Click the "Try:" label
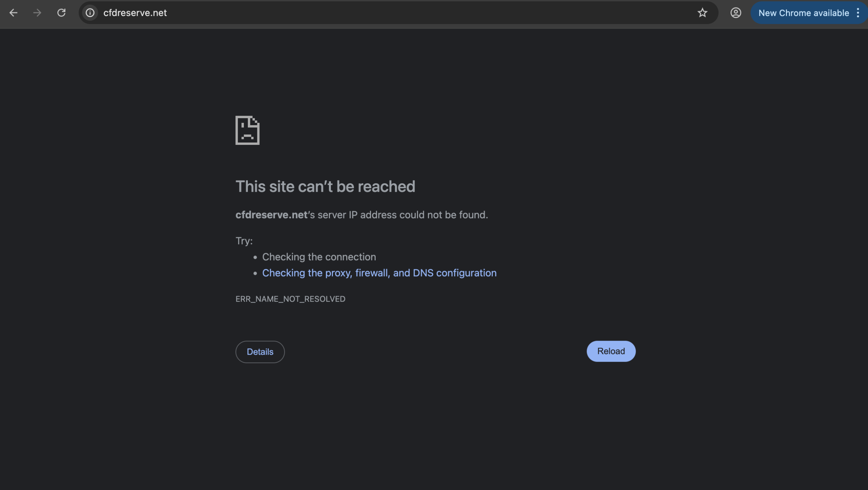This screenshot has height=490, width=868. pos(244,241)
